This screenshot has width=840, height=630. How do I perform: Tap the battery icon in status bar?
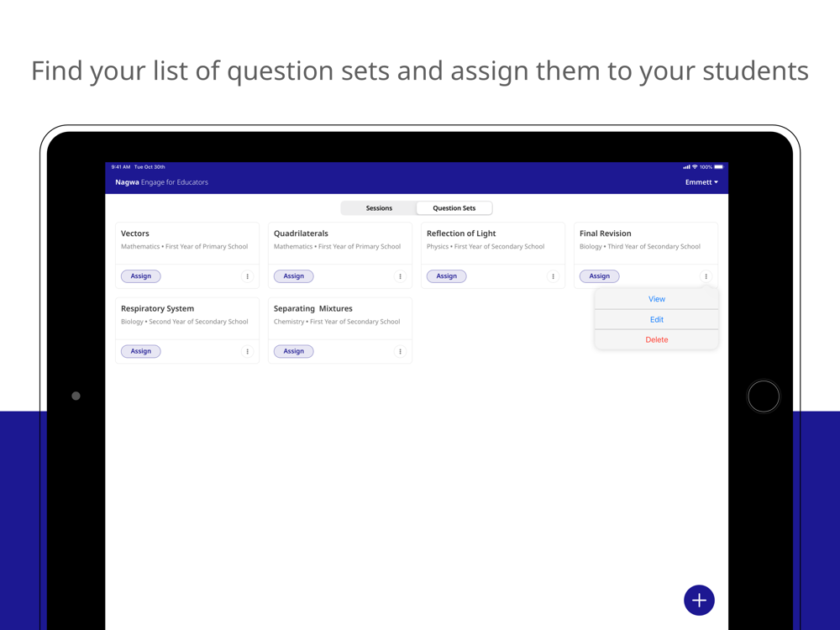(718, 167)
